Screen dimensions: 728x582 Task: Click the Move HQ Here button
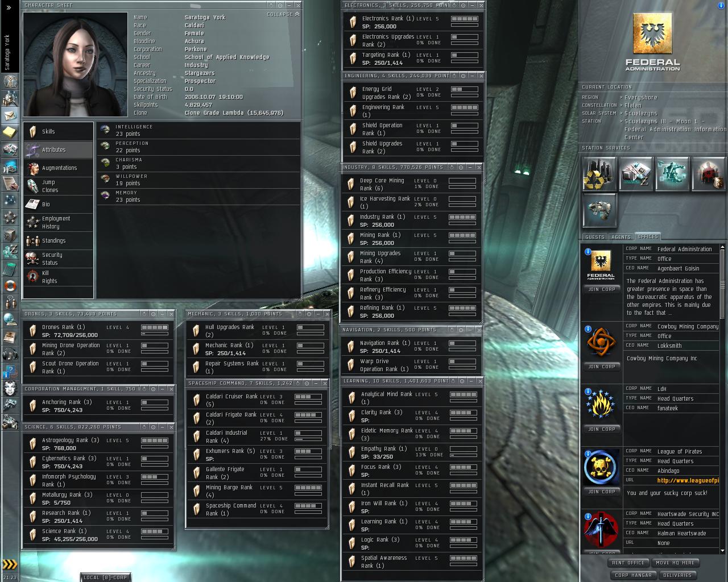[675, 563]
